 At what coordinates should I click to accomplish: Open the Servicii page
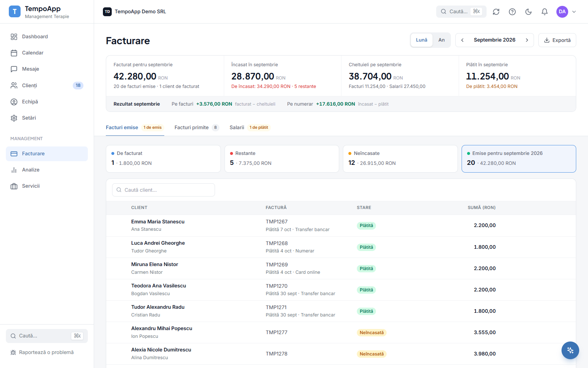(47, 186)
